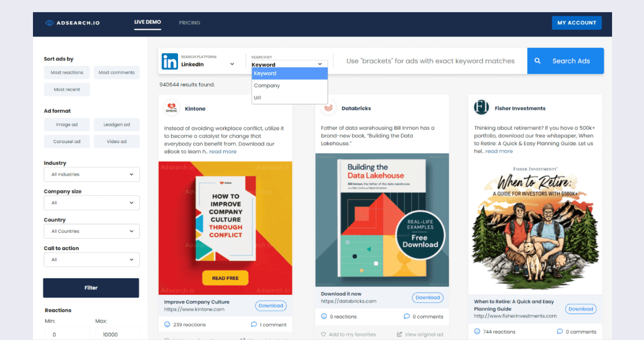This screenshot has width=644, height=340.
Task: Click comment bubble icon on Kintone ad
Action: click(x=254, y=324)
